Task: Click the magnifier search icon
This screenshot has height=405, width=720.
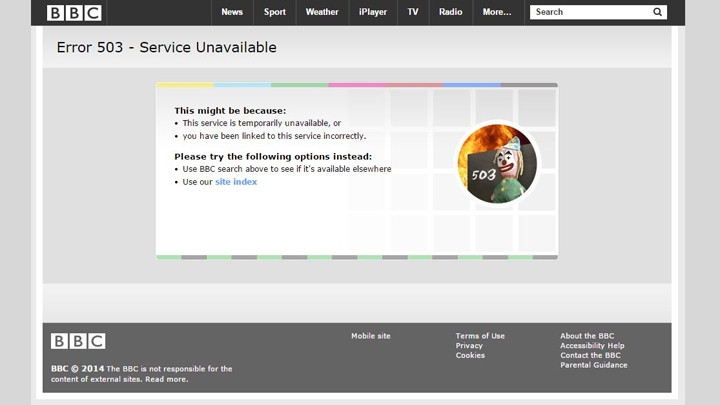Action: [x=657, y=12]
